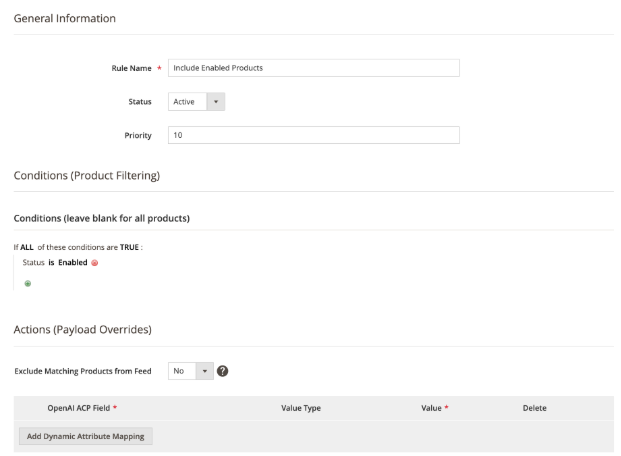Image resolution: width=621 pixels, height=456 pixels.
Task: Click the Value Type column header
Action: pos(301,408)
